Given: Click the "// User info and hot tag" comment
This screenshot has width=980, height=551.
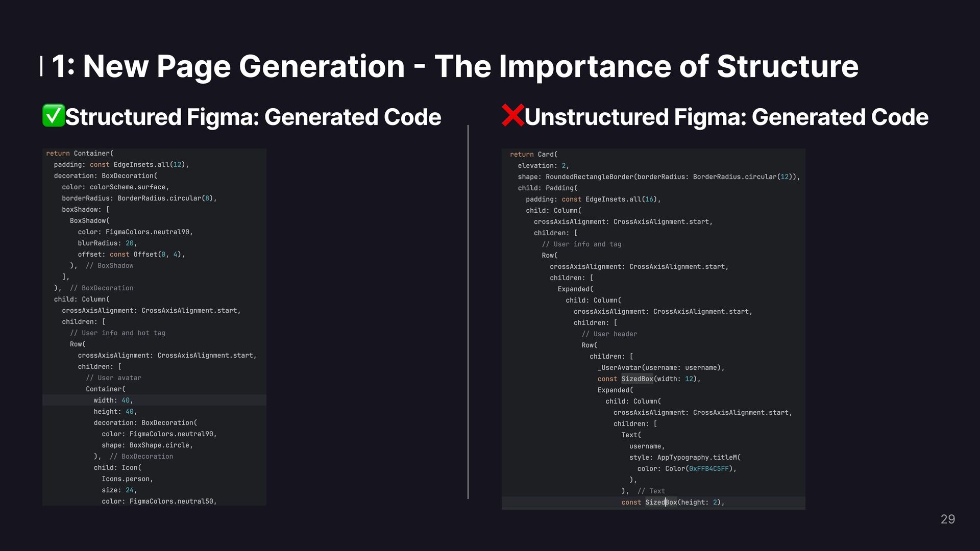Looking at the screenshot, I should click(117, 333).
